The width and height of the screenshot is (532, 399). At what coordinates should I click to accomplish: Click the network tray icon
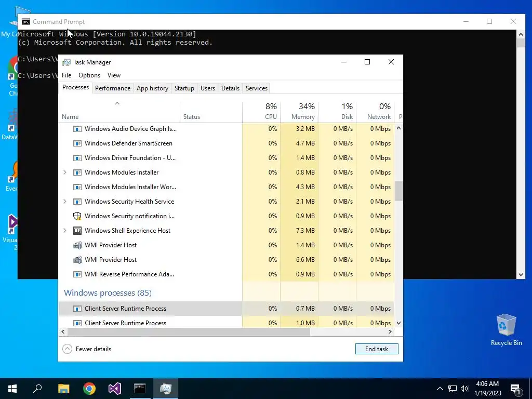point(453,389)
